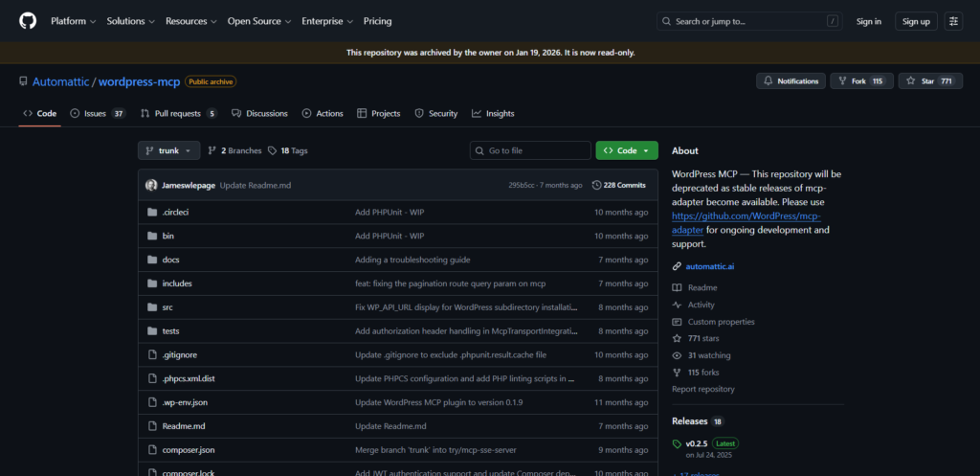This screenshot has height=476, width=980.
Task: Click the Search or jump to field
Action: [x=749, y=21]
